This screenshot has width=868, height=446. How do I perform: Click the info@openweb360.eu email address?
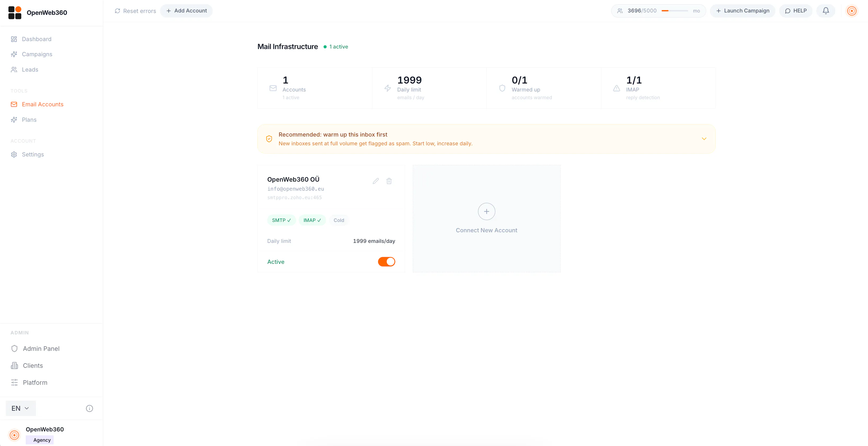click(296, 189)
